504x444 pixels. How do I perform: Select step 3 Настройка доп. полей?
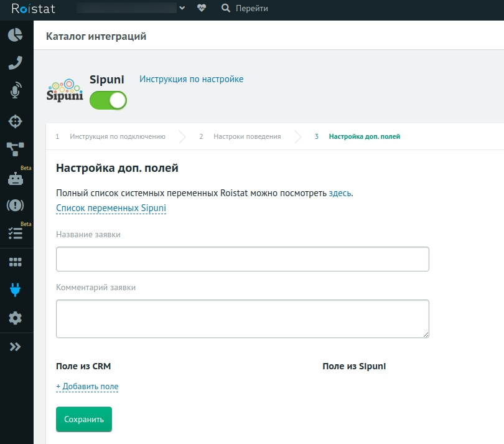(364, 136)
